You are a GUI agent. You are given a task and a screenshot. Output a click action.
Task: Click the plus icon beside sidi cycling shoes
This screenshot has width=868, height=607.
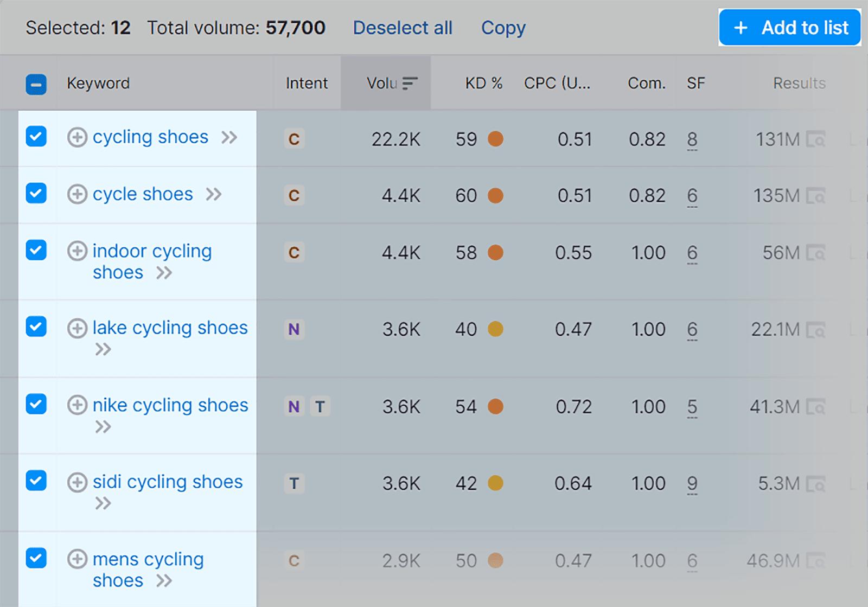pyautogui.click(x=77, y=482)
